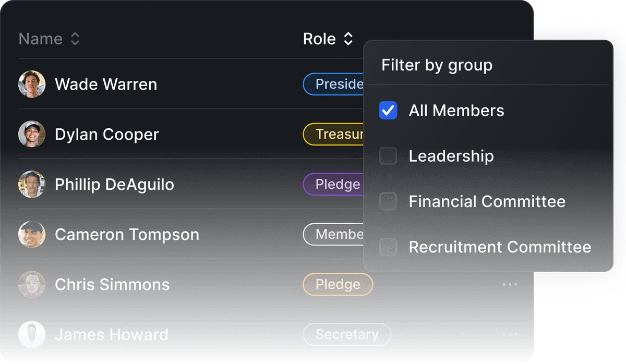Click Dylan Cooper's avatar photo

tap(32, 134)
